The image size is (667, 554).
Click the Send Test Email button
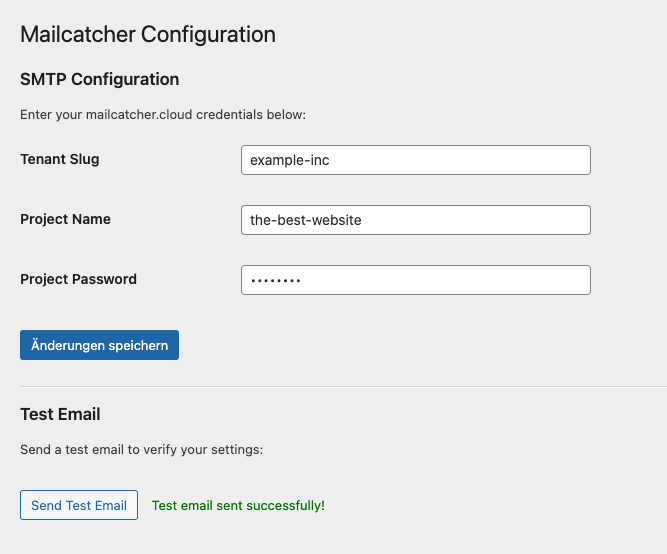79,505
